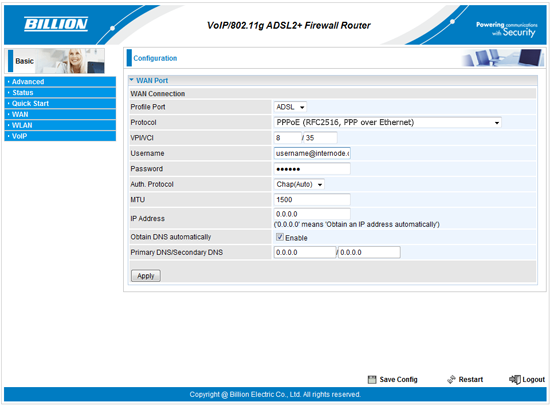Open the WLAN menu item
This screenshot has width=550, height=406.
click(60, 125)
